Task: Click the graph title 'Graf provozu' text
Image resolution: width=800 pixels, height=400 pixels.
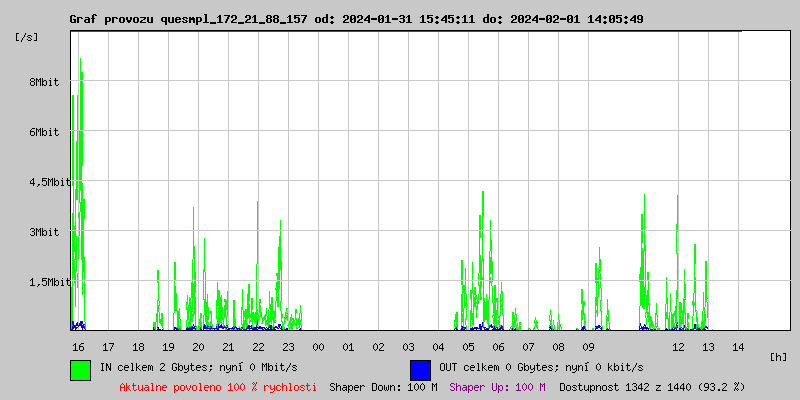Action: [110, 19]
